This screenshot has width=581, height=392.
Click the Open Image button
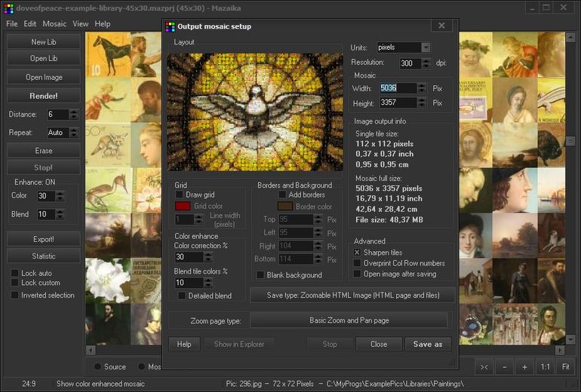[x=44, y=77]
